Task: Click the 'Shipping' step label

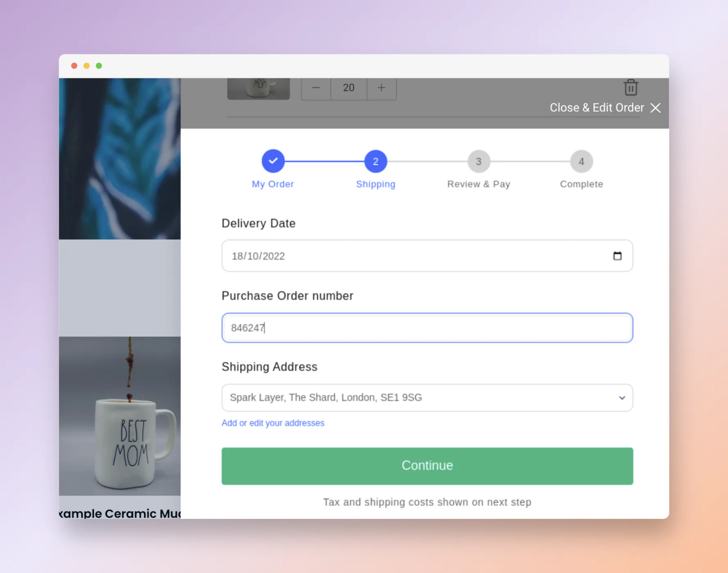Action: (376, 184)
